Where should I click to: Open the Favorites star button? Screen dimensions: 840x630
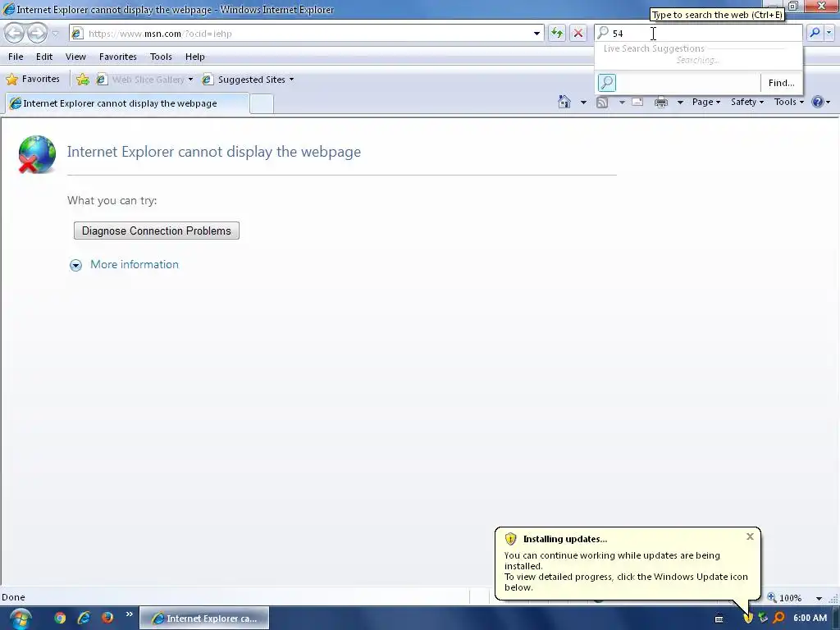33,80
